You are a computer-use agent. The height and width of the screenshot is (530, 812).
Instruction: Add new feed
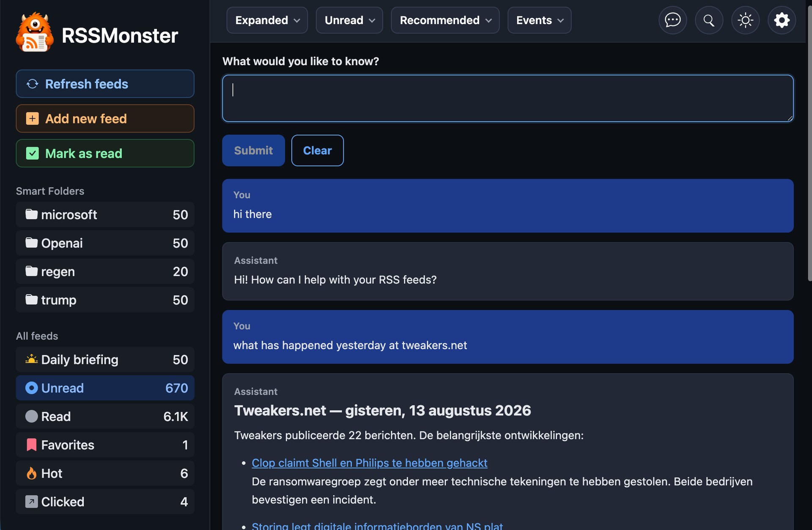click(105, 119)
